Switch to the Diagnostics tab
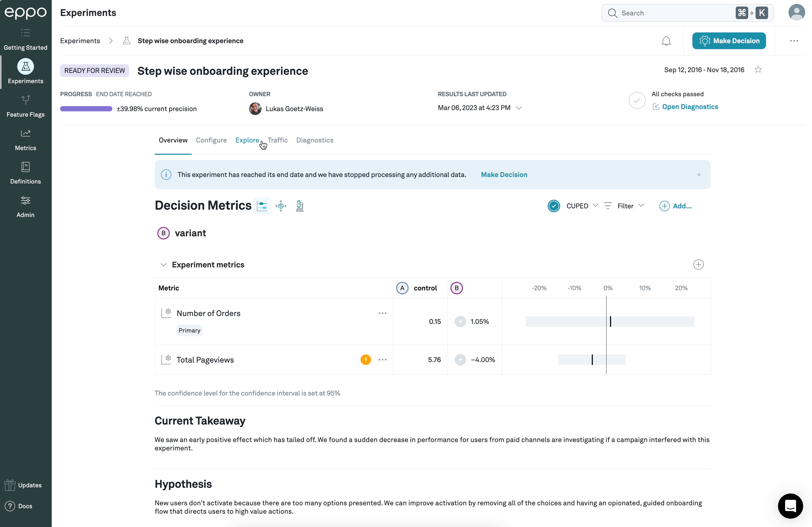Viewport: 812px width, 527px height. (315, 140)
